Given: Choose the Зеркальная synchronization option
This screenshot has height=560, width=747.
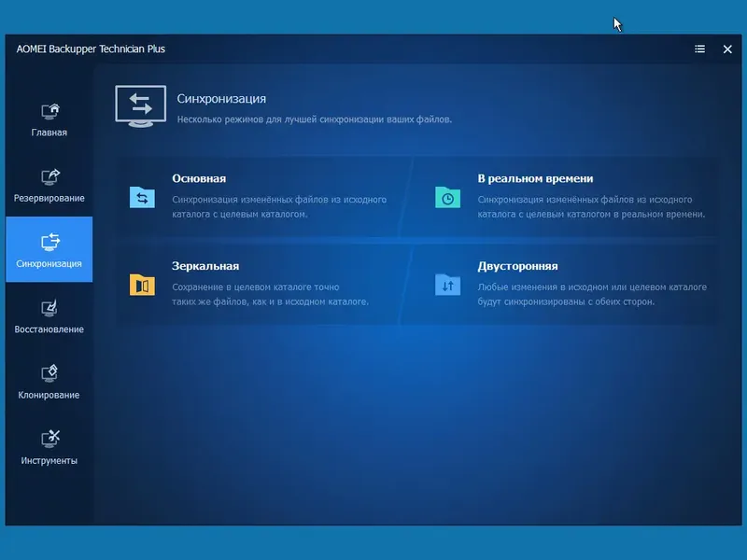Looking at the screenshot, I should click(201, 265).
